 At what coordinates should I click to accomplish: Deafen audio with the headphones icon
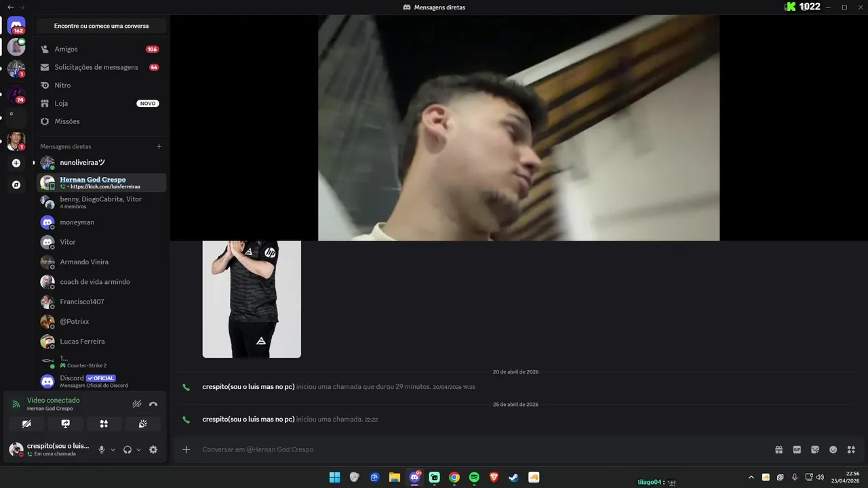(x=127, y=449)
